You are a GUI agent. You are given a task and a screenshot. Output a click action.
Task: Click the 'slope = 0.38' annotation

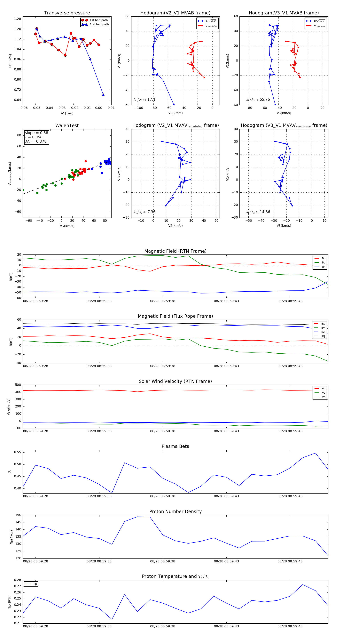[36, 133]
